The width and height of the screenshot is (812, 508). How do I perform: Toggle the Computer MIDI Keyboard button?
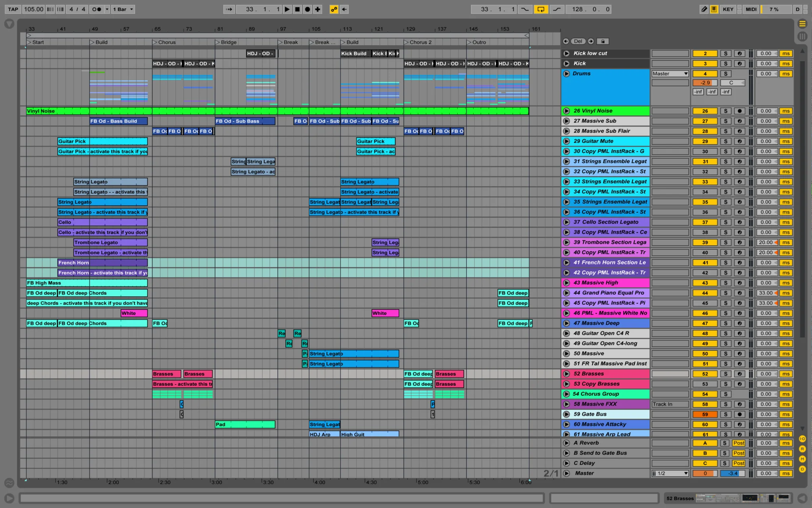[714, 9]
